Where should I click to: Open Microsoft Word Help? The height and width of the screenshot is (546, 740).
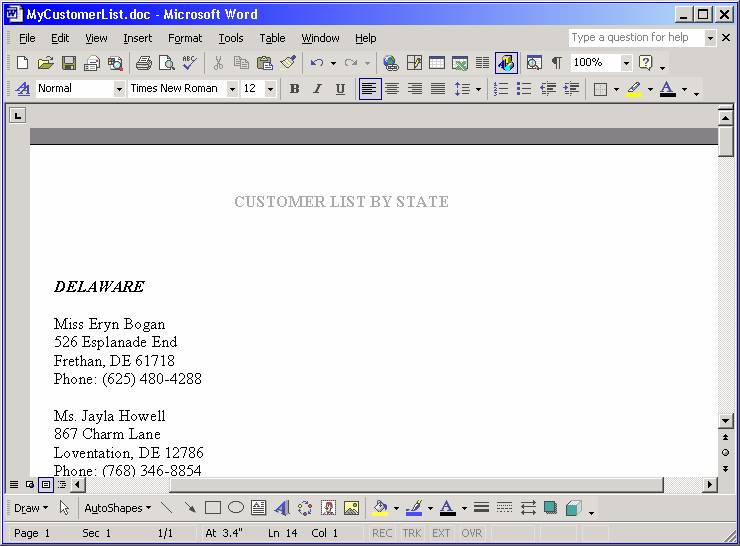pos(646,63)
